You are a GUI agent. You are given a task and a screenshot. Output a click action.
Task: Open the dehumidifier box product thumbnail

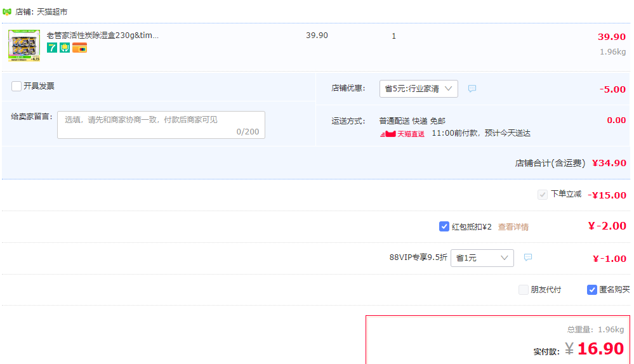coord(24,46)
